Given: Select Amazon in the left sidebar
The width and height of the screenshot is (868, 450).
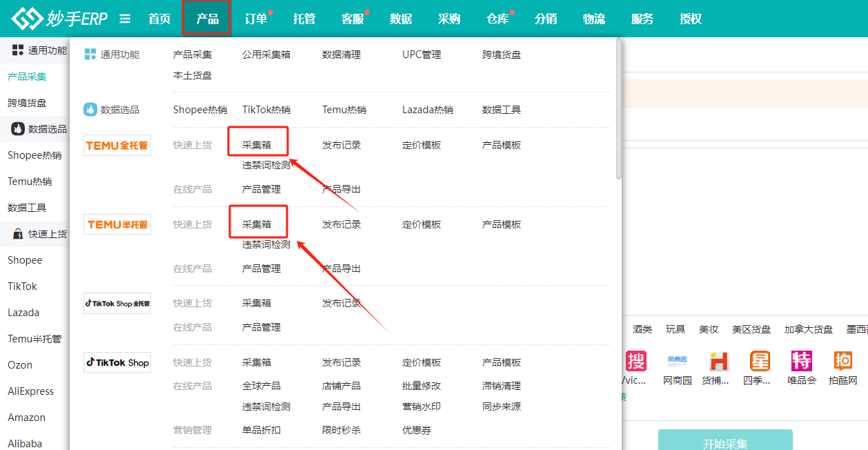Looking at the screenshot, I should click(x=26, y=418).
